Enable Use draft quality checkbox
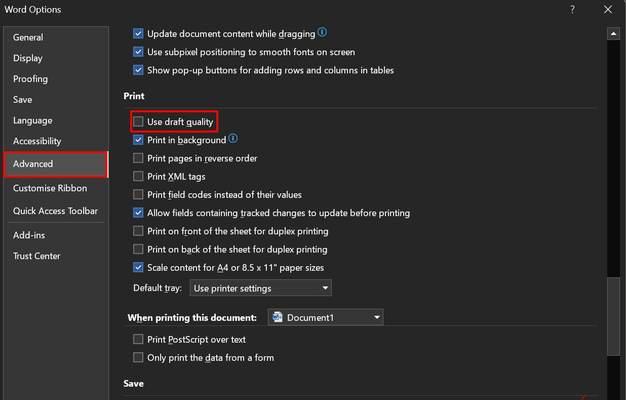Image resolution: width=626 pixels, height=400 pixels. point(138,122)
